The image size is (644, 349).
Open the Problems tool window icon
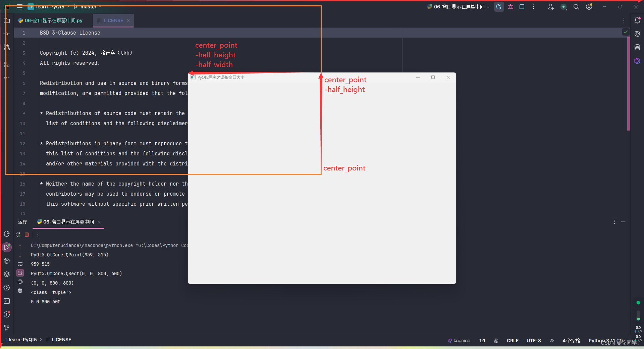(7, 314)
